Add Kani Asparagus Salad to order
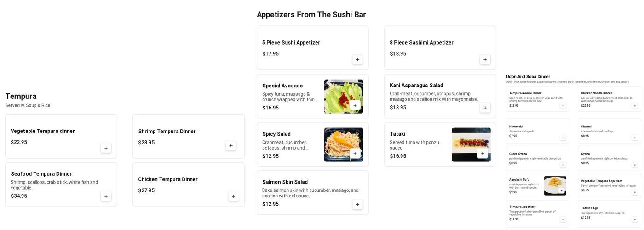Screen dimensions: 644x230 coord(485,108)
